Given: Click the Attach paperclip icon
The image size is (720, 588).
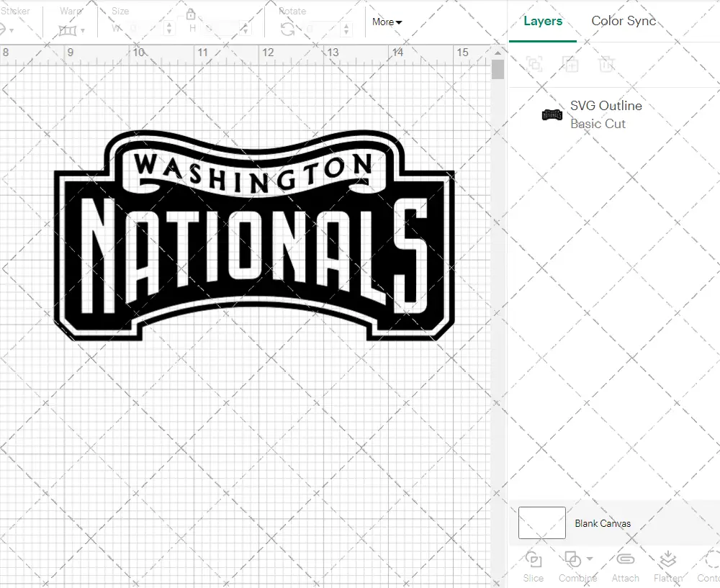Looking at the screenshot, I should point(625,560).
